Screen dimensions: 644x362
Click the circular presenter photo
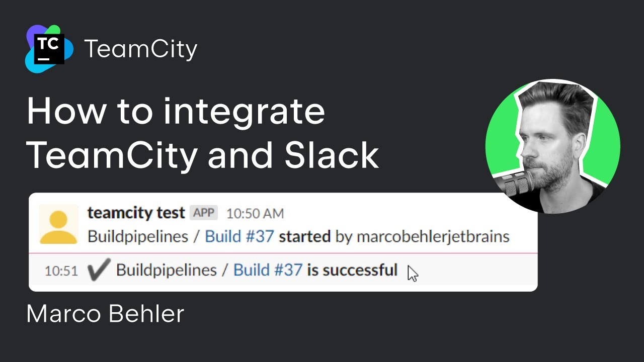tap(552, 147)
